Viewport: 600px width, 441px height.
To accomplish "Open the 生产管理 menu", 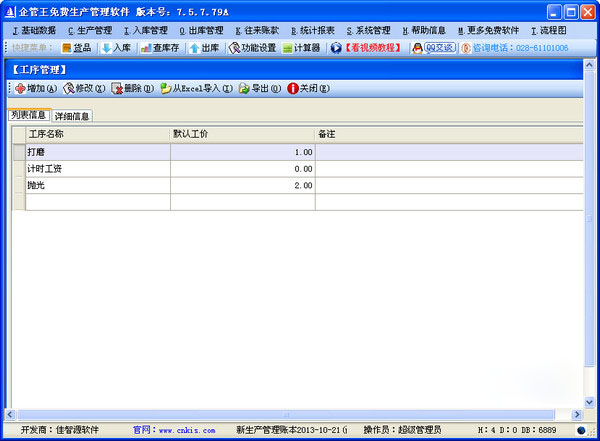I will click(x=90, y=31).
